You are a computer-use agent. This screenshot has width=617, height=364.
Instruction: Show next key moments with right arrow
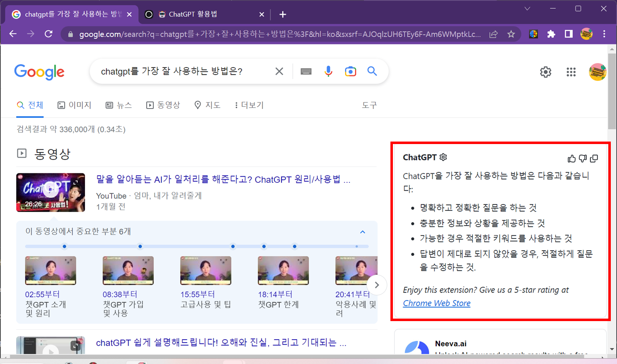[377, 285]
